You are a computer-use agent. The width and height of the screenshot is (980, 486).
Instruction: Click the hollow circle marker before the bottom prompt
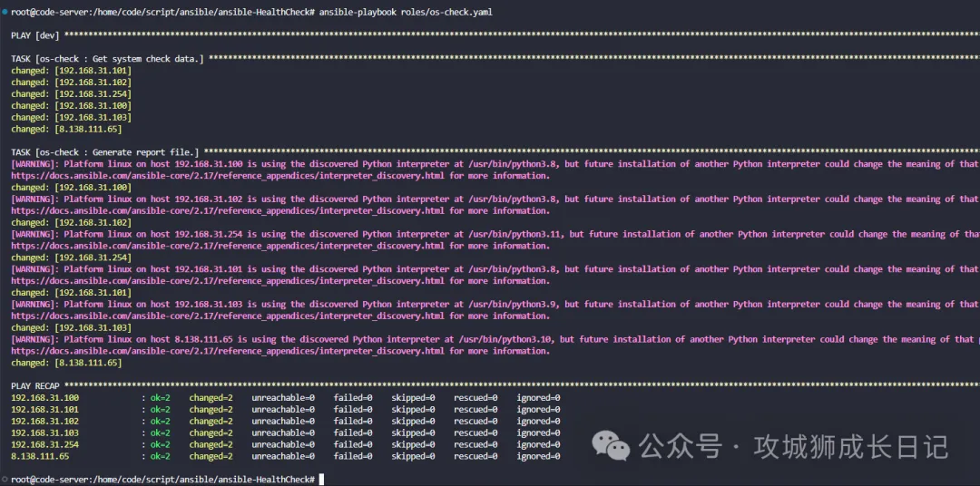(x=5, y=479)
